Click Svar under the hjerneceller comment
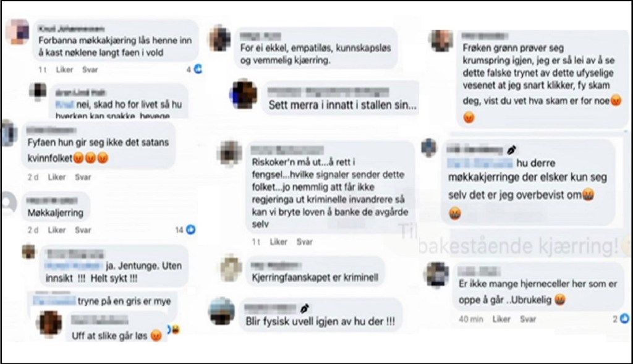 click(528, 319)
